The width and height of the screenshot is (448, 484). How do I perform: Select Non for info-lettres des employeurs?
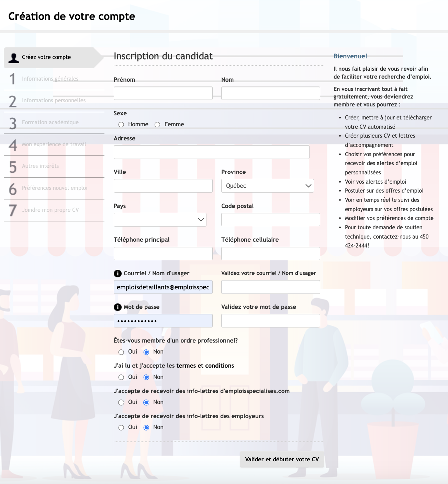coord(146,428)
